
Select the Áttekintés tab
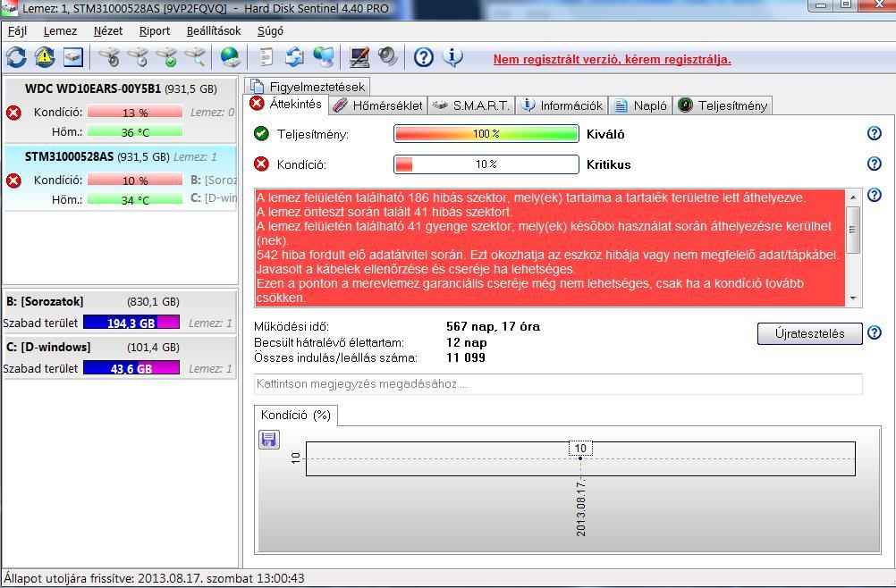[287, 104]
